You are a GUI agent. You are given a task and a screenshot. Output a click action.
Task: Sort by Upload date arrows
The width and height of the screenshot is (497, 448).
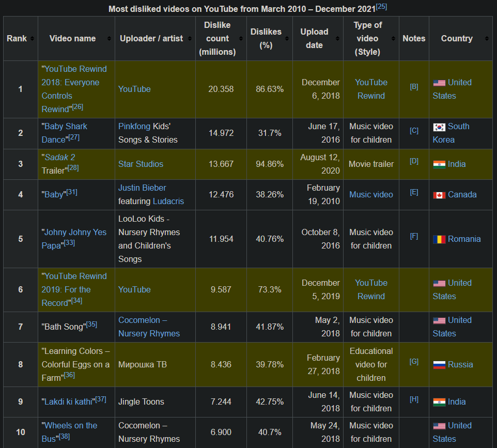[337, 39]
